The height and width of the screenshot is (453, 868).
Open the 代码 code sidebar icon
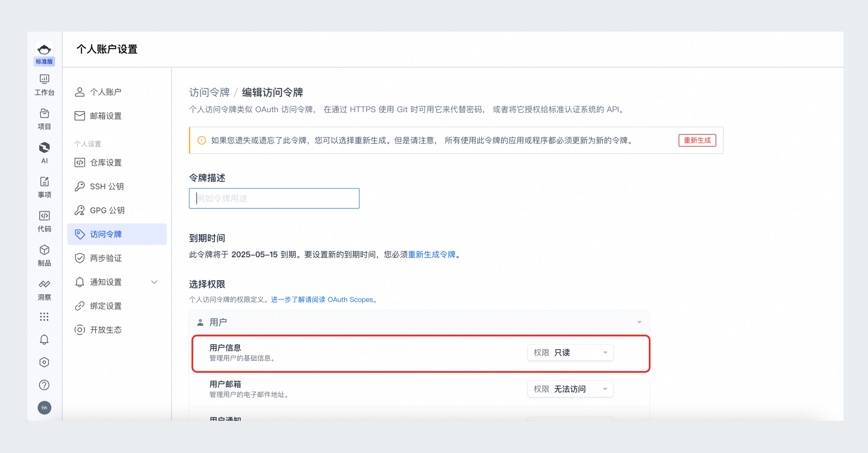44,221
